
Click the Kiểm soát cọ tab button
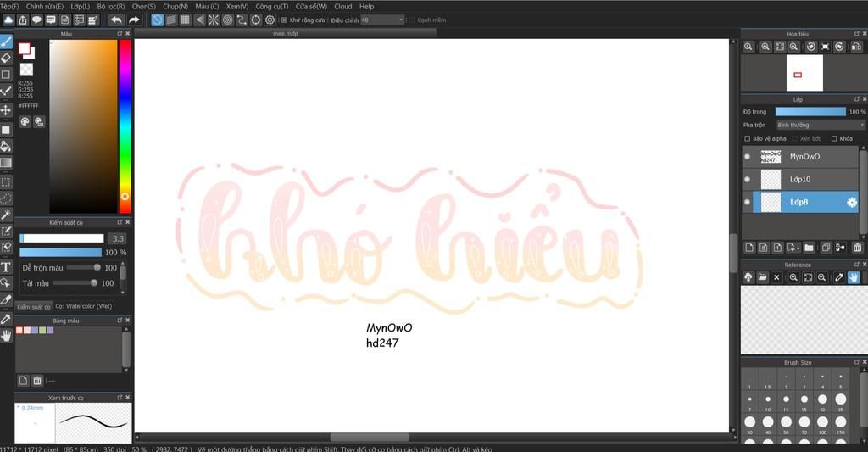tap(34, 306)
